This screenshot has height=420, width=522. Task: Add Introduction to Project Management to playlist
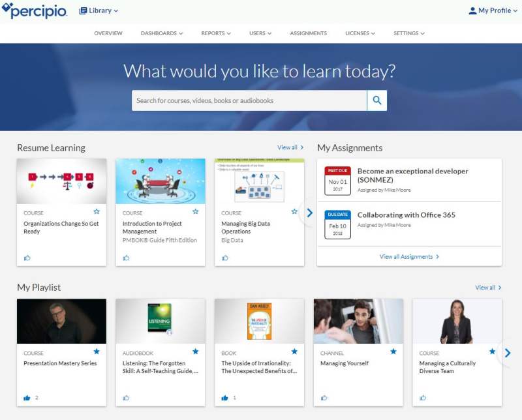click(x=195, y=211)
